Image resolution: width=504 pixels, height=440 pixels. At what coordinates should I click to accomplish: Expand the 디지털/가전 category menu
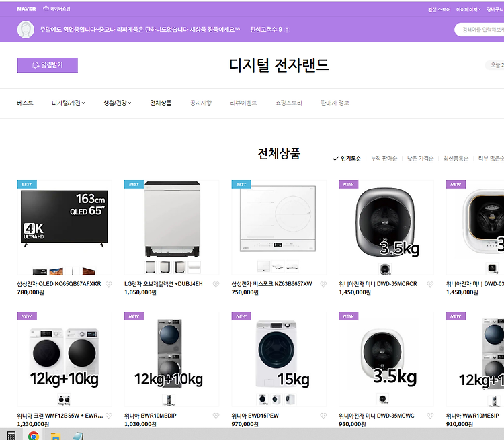pos(68,103)
